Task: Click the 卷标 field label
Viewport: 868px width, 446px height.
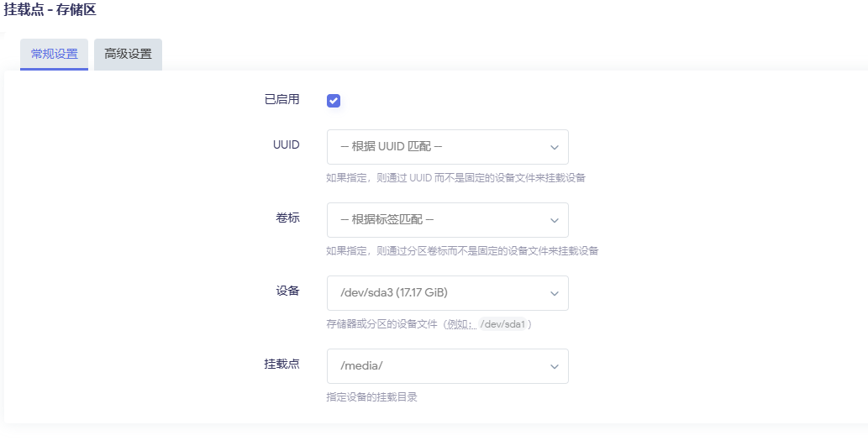Action: [x=287, y=218]
